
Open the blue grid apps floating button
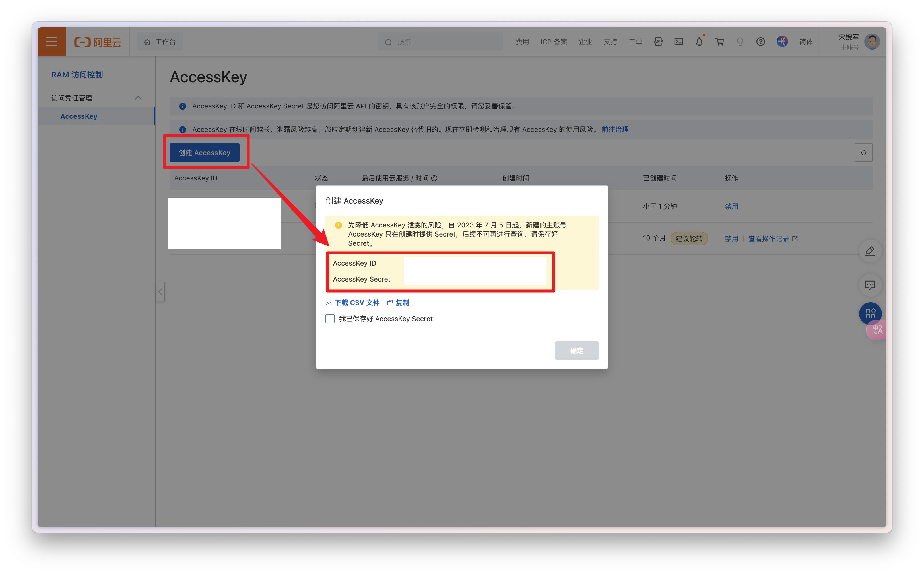pos(870,313)
